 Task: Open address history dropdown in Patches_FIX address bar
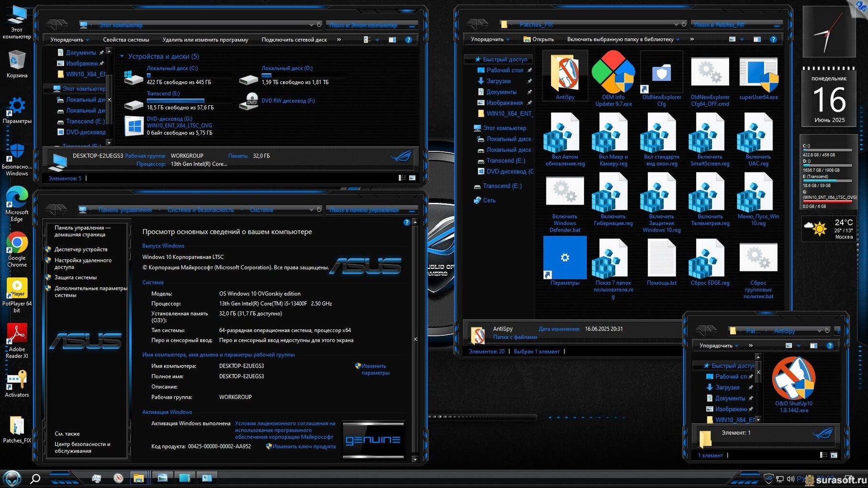(x=676, y=24)
